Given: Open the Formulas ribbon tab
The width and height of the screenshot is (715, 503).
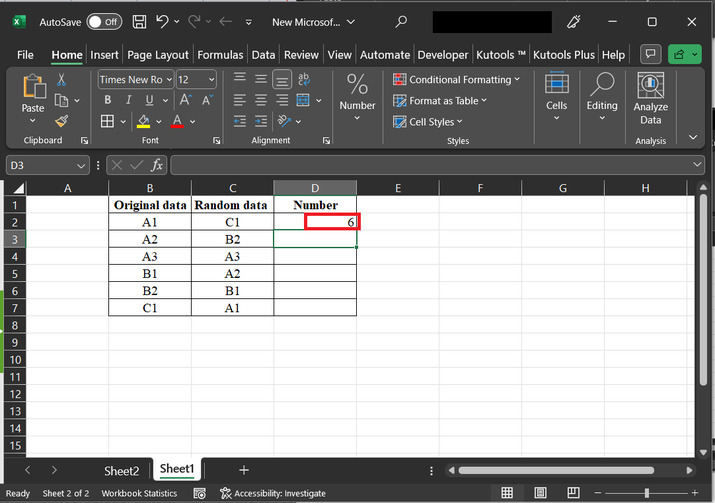Looking at the screenshot, I should tap(220, 55).
